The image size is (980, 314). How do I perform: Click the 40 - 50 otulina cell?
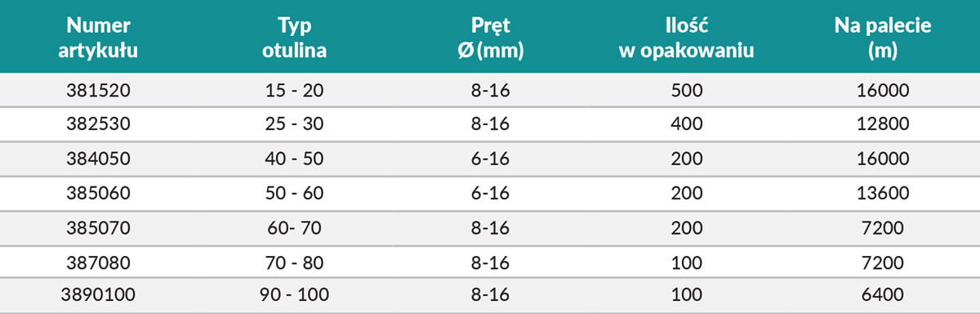point(294,159)
